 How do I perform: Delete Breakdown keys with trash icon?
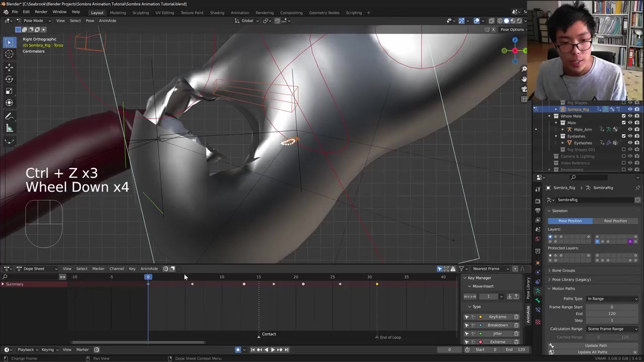pos(516,325)
